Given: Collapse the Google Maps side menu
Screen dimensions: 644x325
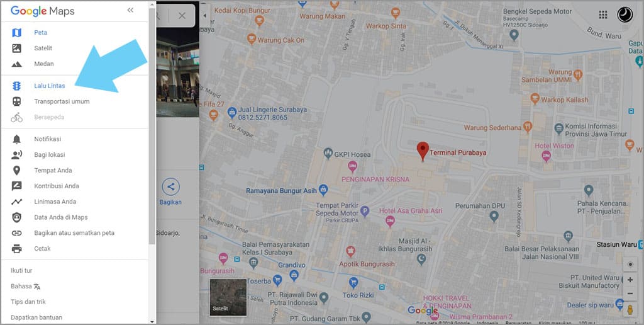Looking at the screenshot, I should pos(130,10).
